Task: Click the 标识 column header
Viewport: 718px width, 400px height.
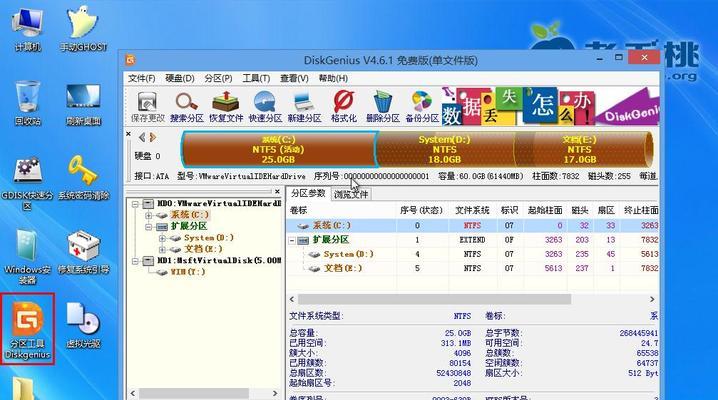Action: 510,210
